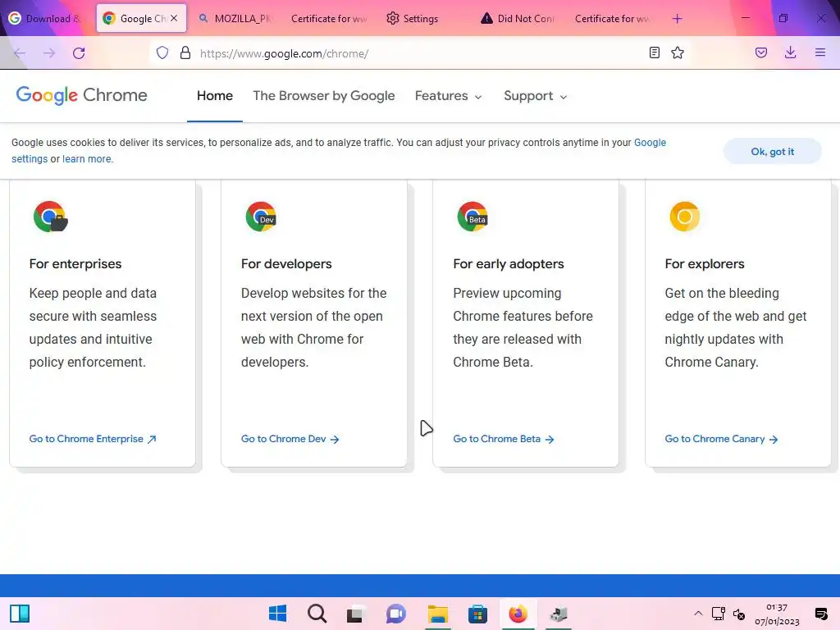Close the Google Chrome tab
This screenshot has width=840, height=630.
(174, 18)
